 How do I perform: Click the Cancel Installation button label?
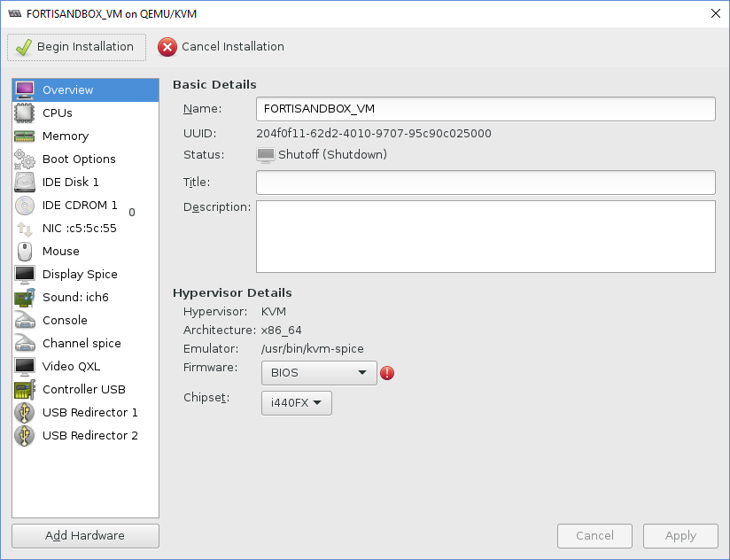click(x=233, y=47)
